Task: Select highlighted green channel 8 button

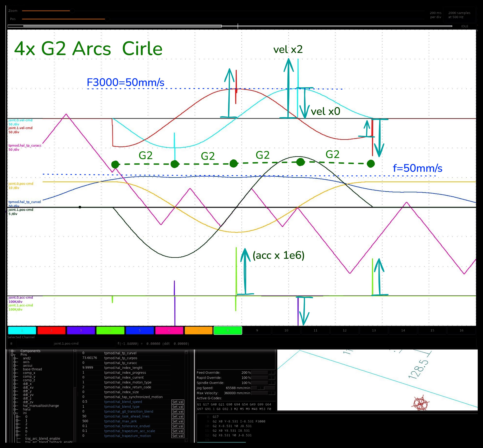Action: (x=228, y=330)
